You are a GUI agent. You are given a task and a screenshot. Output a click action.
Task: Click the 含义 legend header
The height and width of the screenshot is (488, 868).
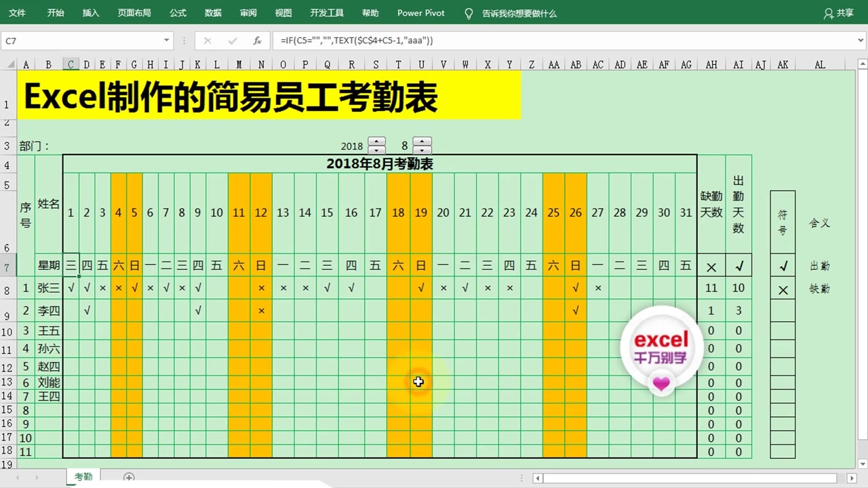pyautogui.click(x=820, y=223)
